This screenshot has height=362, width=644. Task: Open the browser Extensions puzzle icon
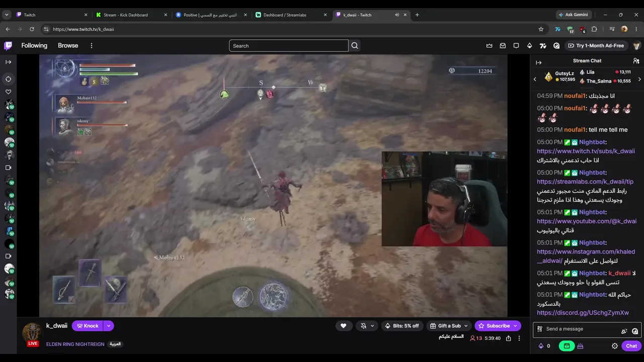coord(594,29)
